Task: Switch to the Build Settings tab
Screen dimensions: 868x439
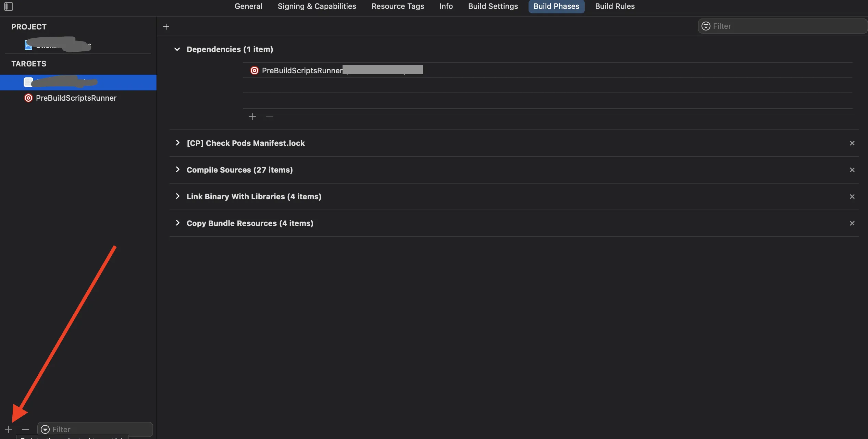Action: pyautogui.click(x=493, y=7)
